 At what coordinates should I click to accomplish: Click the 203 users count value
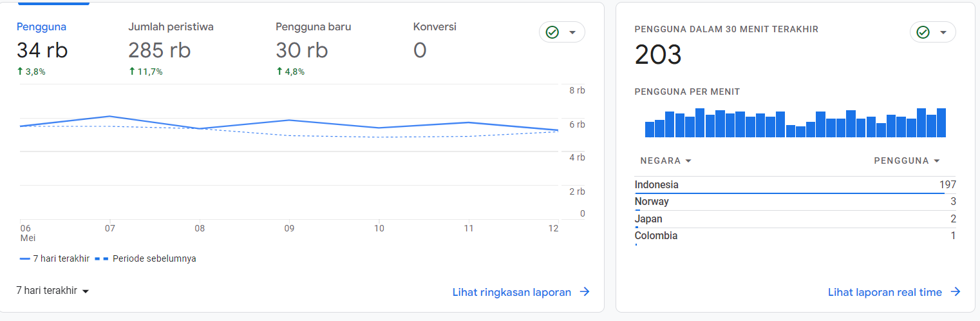point(658,55)
